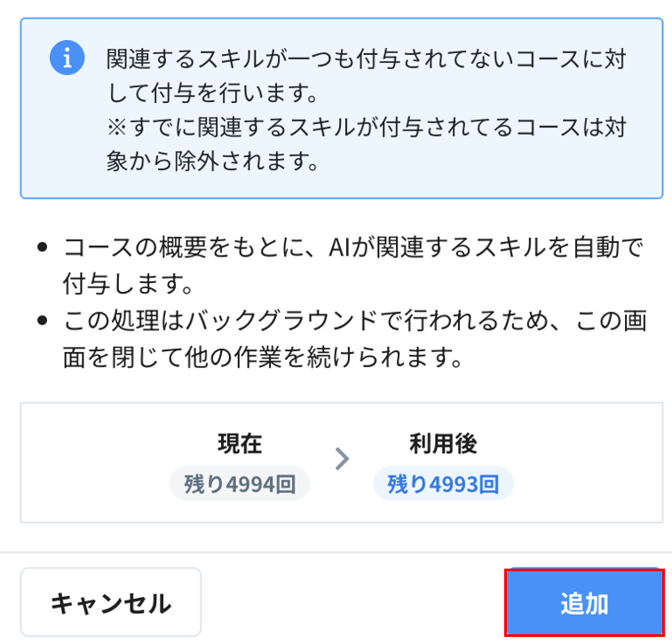Click the line 面を閉じて他の作業を続けられます。
Screen dimensions: 672x644
[x=261, y=358]
